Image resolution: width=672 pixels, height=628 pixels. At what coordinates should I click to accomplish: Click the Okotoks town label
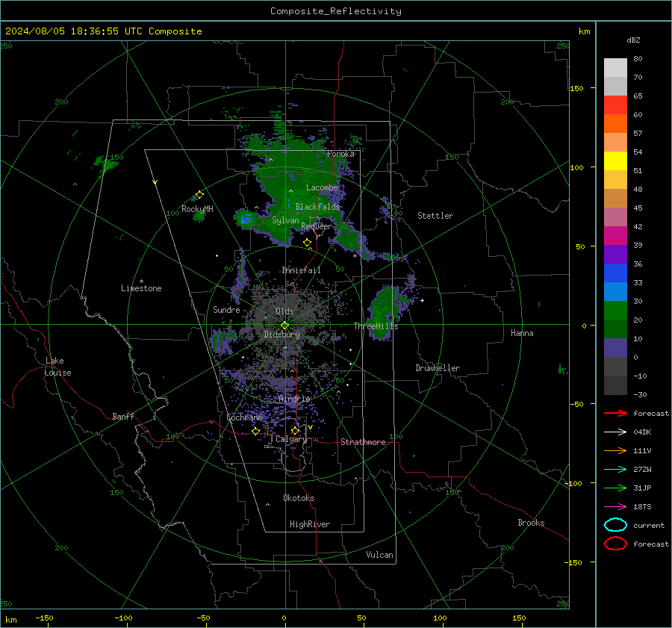click(x=299, y=498)
